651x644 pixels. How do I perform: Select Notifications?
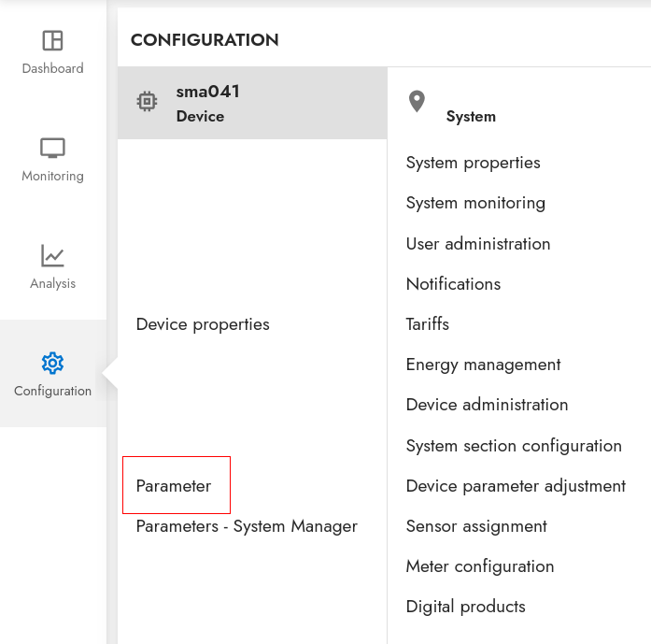[x=453, y=284]
